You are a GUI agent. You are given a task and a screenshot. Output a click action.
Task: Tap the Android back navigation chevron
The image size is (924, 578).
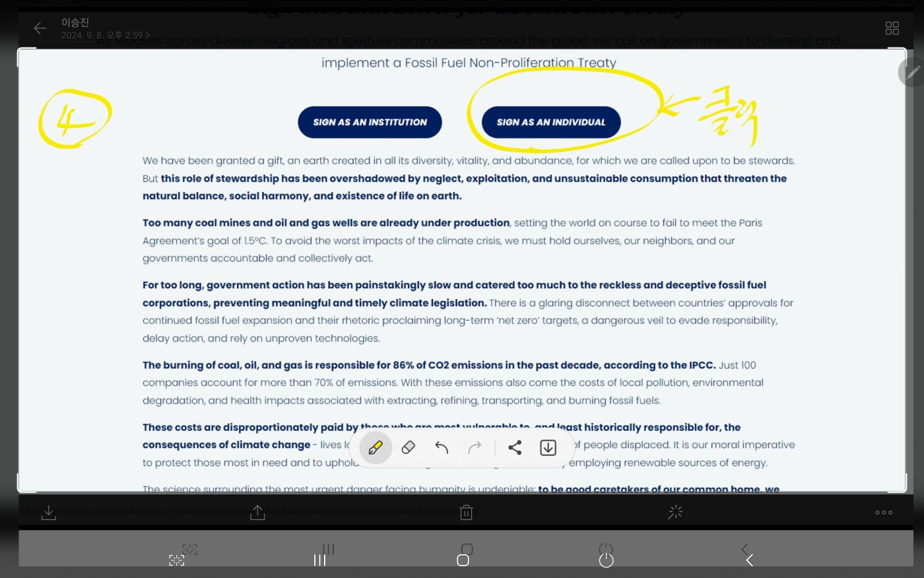click(749, 560)
